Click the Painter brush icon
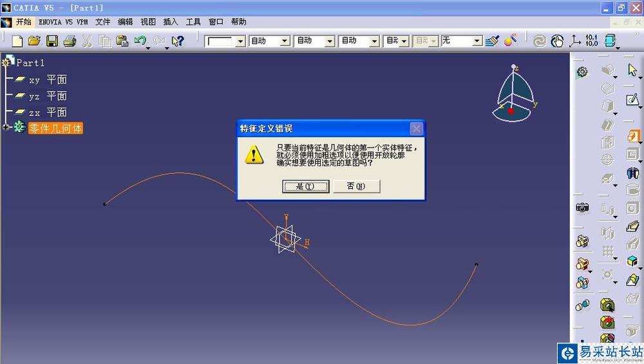 click(x=492, y=40)
